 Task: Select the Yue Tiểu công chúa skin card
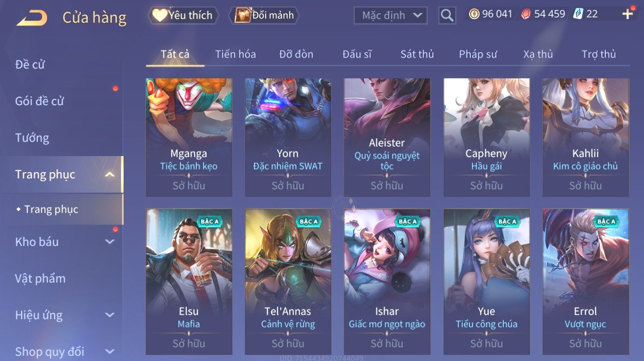click(487, 282)
